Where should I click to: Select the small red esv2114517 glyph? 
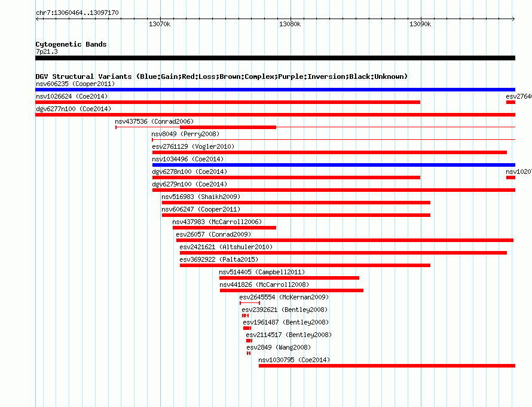249,341
